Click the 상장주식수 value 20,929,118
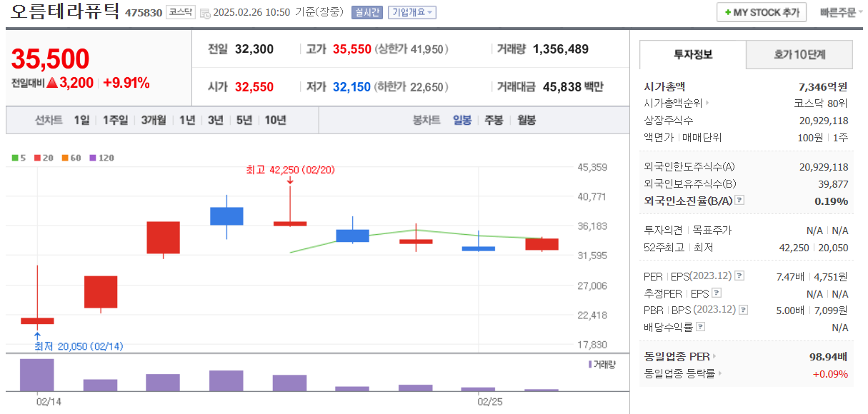The image size is (868, 414). click(824, 121)
